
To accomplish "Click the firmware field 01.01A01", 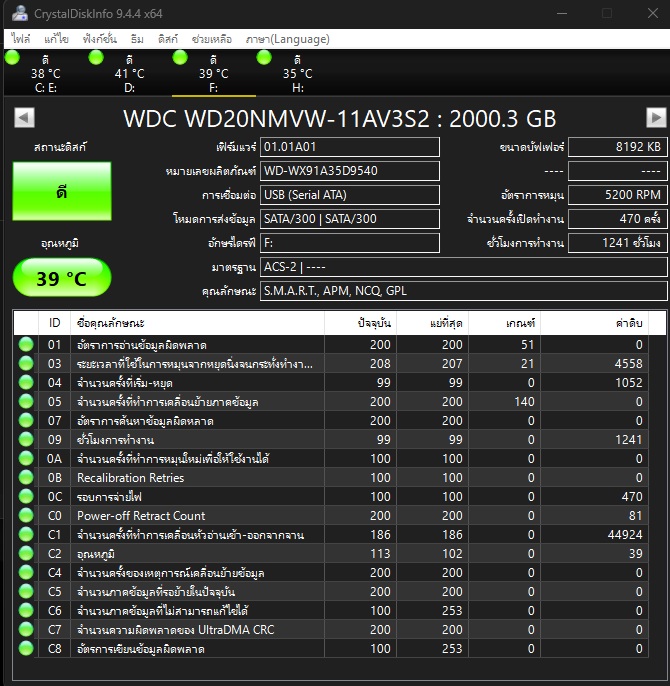I will tap(350, 147).
